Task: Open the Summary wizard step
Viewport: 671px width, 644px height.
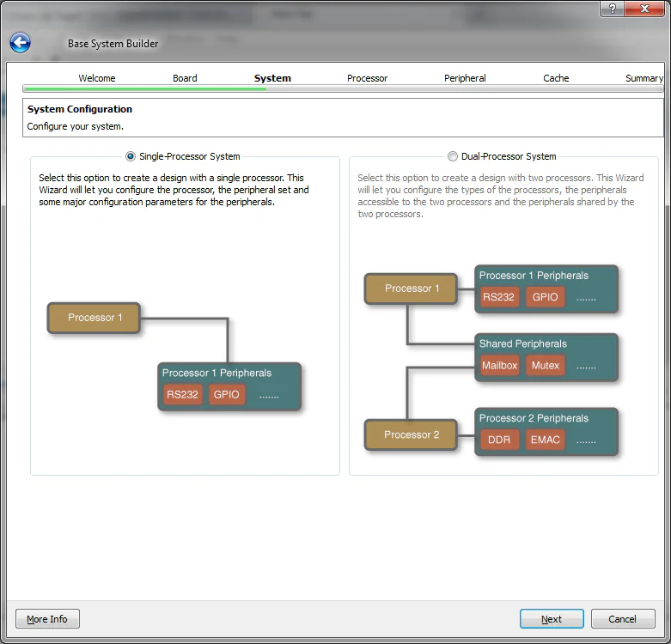Action: pos(643,78)
